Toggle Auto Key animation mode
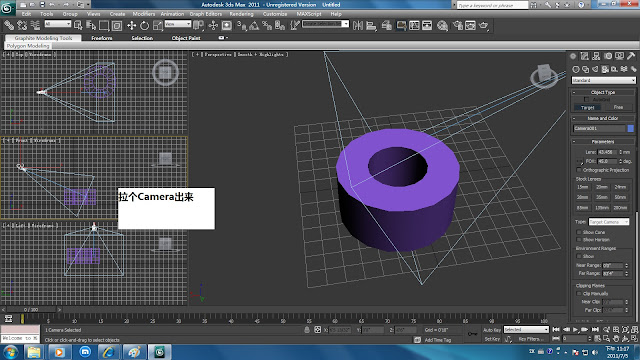Viewport: 640px width, 360px height. (x=492, y=330)
